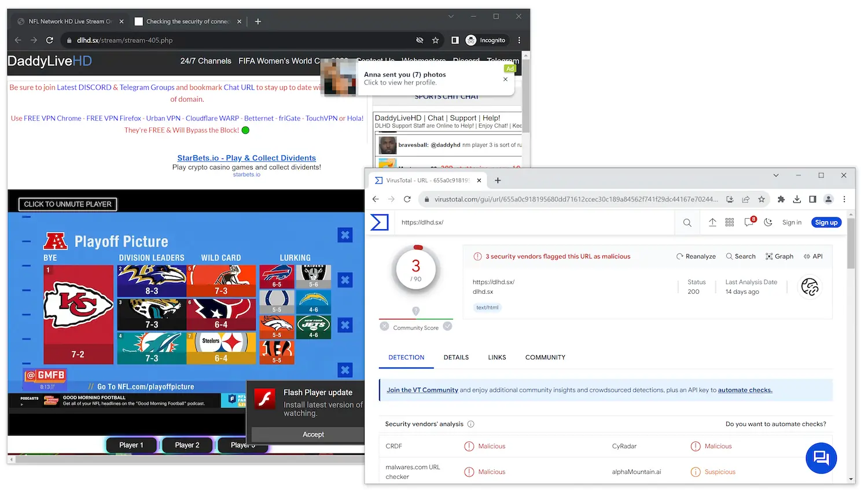Open VirusTotal notifications comment icon

pos(749,222)
